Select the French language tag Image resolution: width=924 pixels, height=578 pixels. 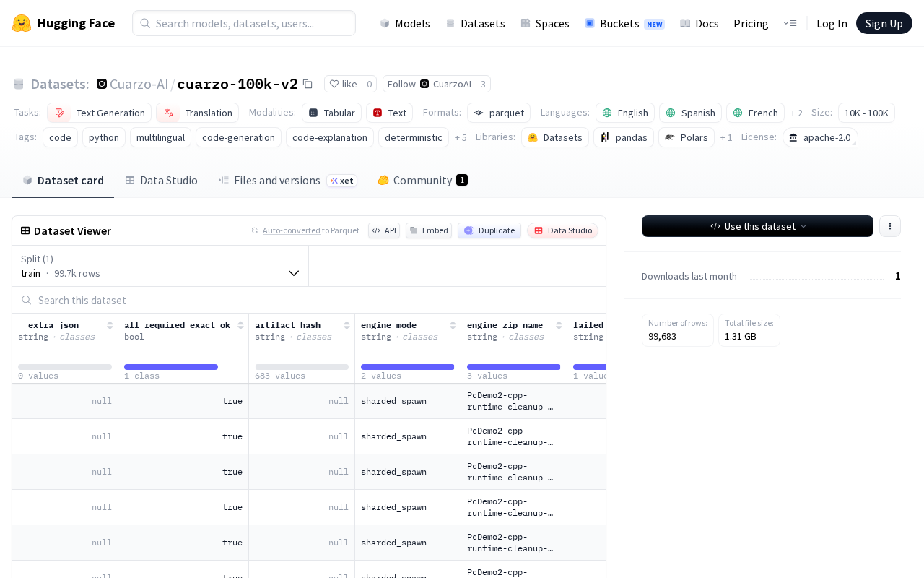pyautogui.click(x=755, y=113)
